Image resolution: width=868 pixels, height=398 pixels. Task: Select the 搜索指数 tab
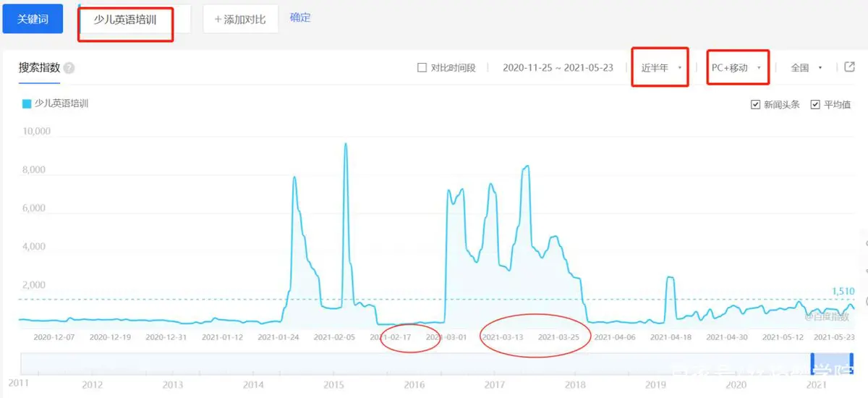pyautogui.click(x=40, y=68)
